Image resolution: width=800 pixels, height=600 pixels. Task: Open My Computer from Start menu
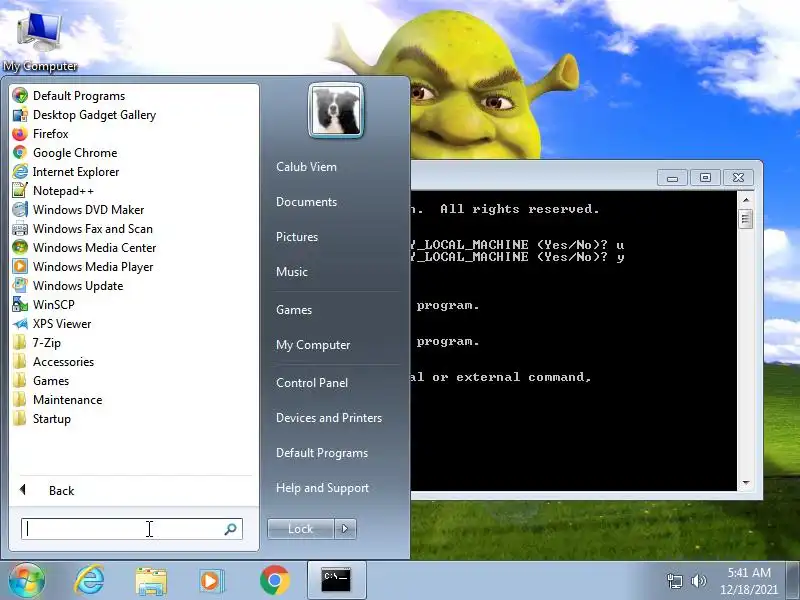(313, 345)
